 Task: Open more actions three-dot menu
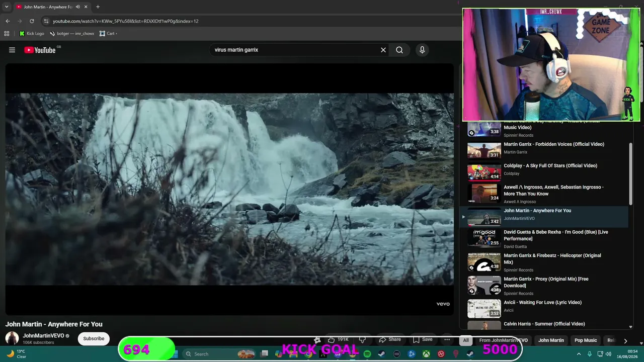[447, 339]
